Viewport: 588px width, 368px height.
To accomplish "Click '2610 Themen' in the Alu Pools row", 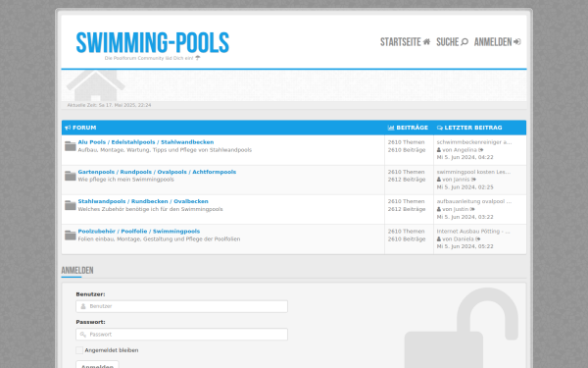I will pos(406,142).
